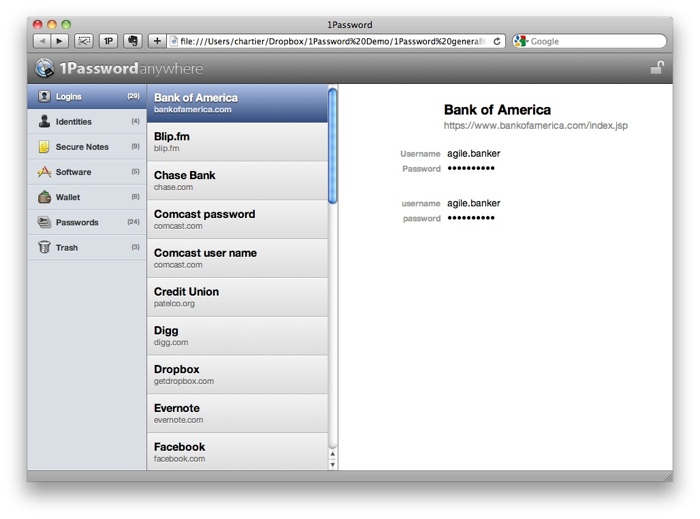Screen dimensions: 700x519
Task: Select the Comcast password entry
Action: 238,220
